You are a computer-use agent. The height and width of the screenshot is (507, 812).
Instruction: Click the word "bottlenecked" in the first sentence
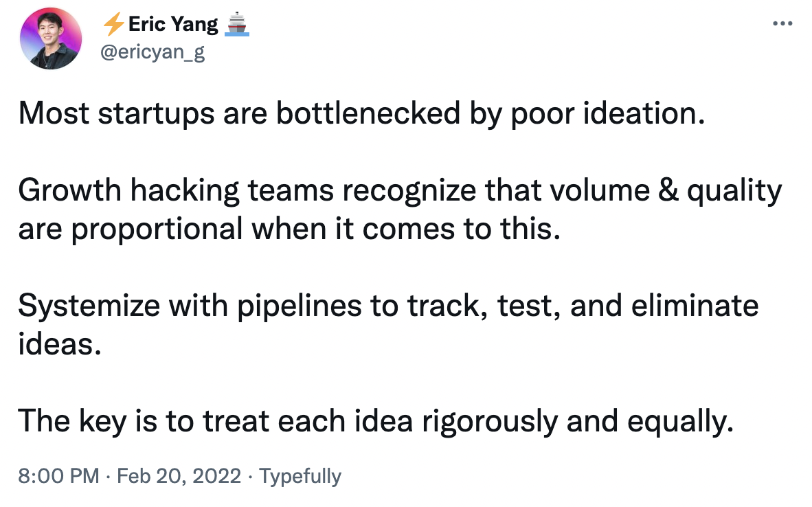(x=368, y=113)
